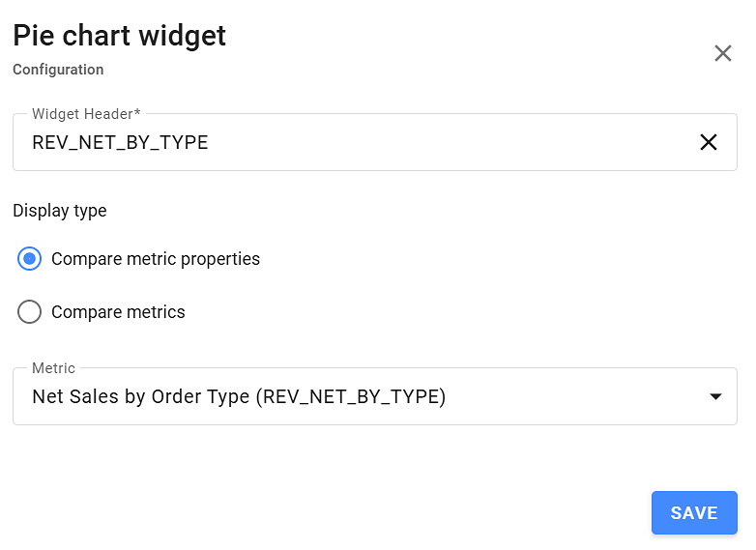Save the widget configuration
Screen dimensions: 756x550
(694, 512)
